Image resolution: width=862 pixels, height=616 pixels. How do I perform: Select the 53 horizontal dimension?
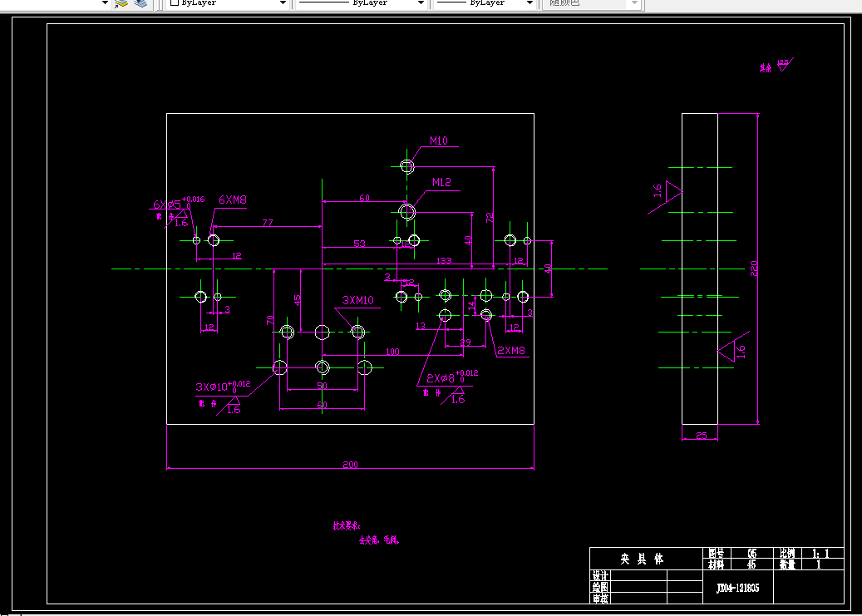point(360,244)
